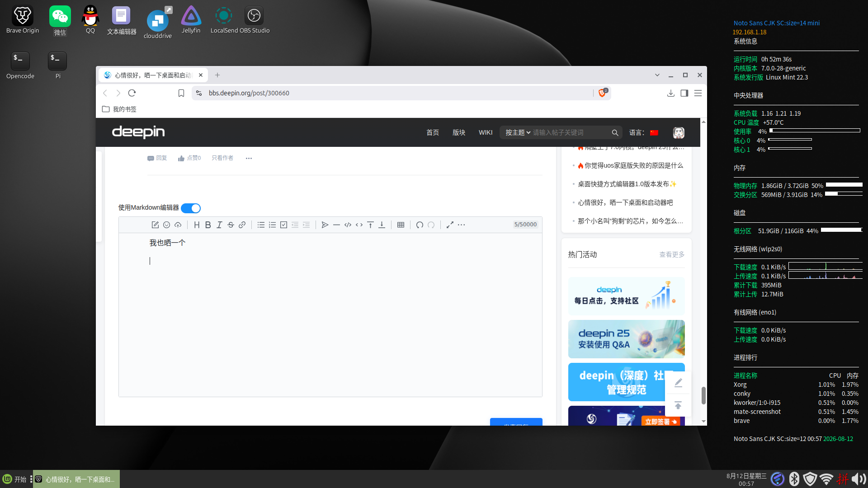The height and width of the screenshot is (488, 868).
Task: Insert a numbered ordered list
Action: pos(272,225)
